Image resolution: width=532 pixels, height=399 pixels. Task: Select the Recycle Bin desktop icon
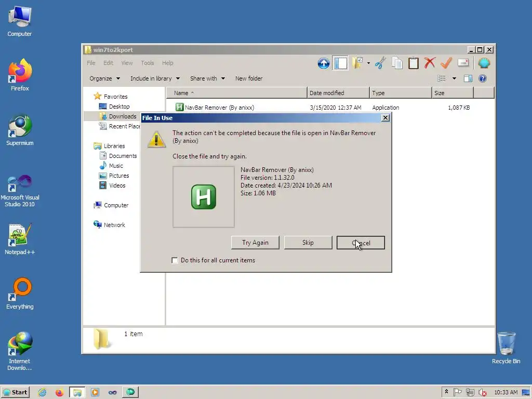point(506,348)
